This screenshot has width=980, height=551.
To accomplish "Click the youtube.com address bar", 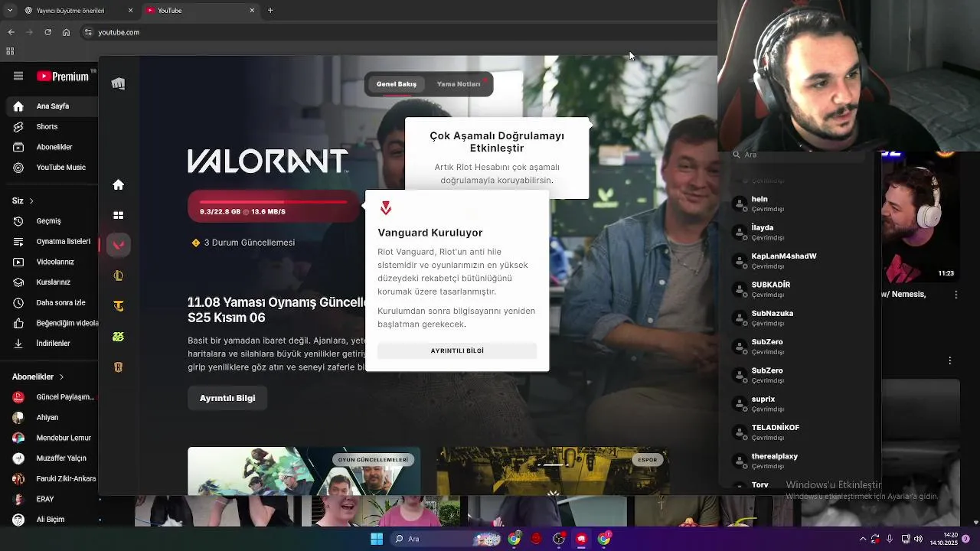I will (x=398, y=32).
